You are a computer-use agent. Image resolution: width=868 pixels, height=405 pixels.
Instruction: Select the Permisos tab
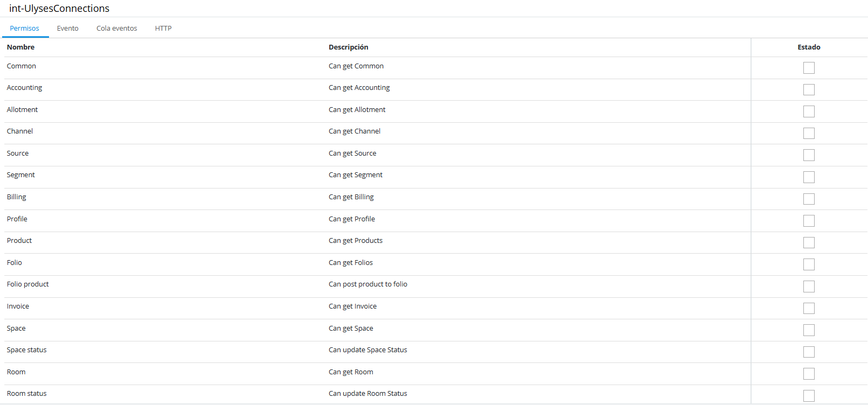(25, 29)
